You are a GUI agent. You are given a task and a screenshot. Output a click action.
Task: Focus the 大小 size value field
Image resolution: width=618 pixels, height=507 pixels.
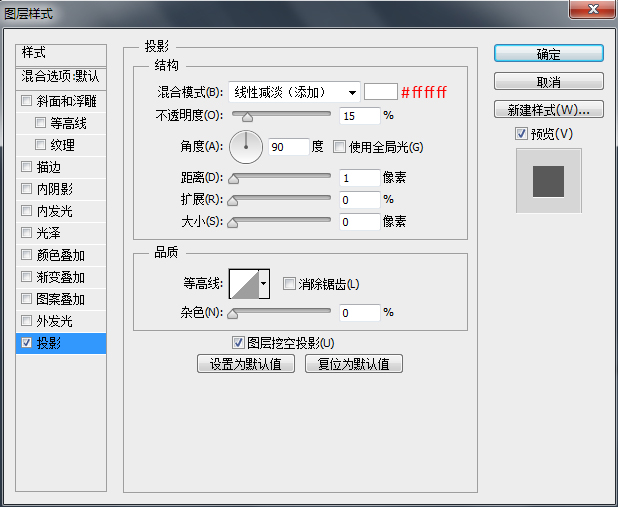pos(360,222)
